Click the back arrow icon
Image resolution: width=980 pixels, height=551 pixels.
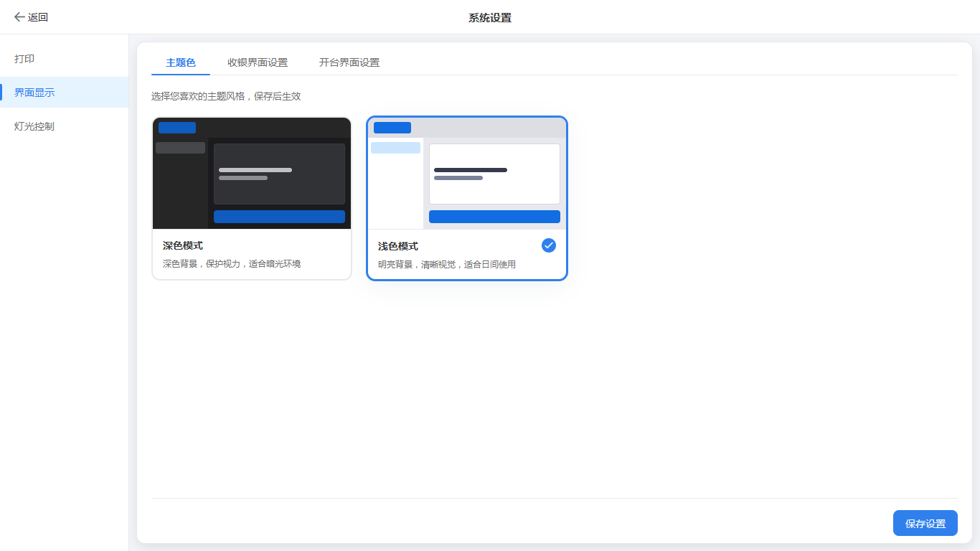(19, 17)
